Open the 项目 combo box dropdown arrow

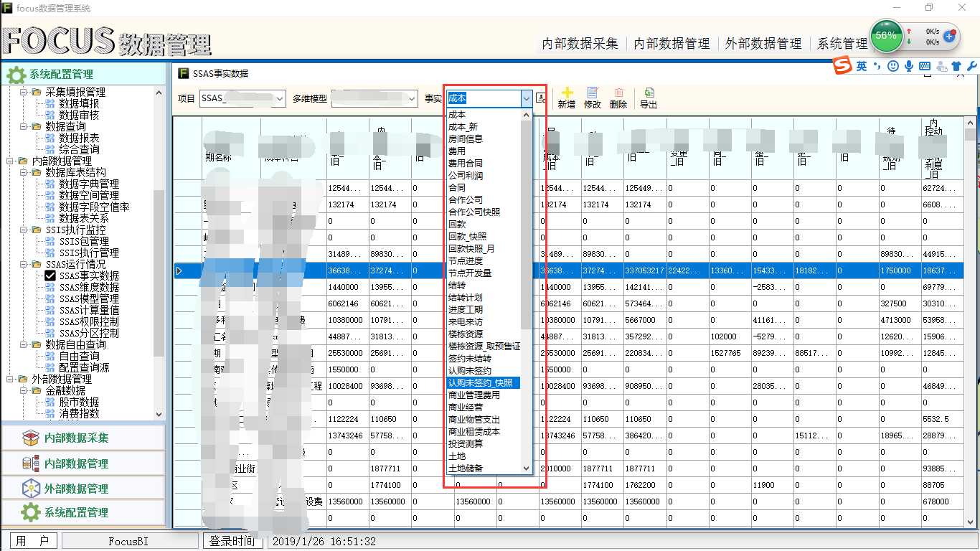pyautogui.click(x=279, y=98)
